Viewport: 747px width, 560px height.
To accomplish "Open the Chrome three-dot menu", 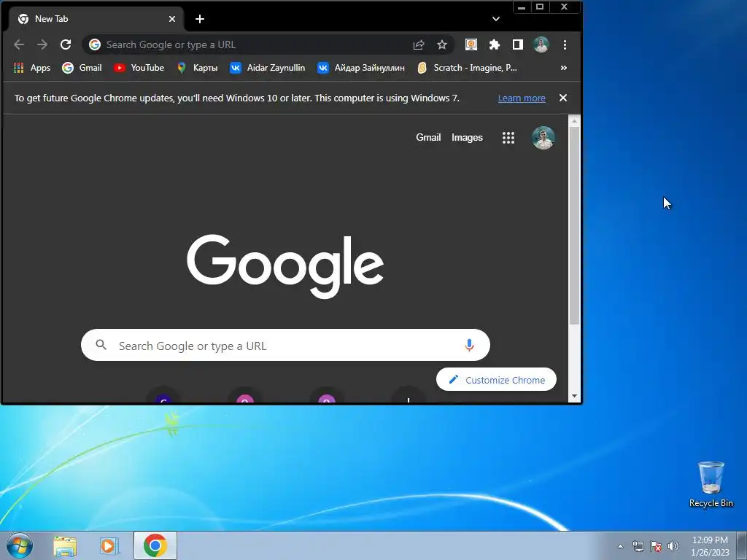I will point(565,44).
